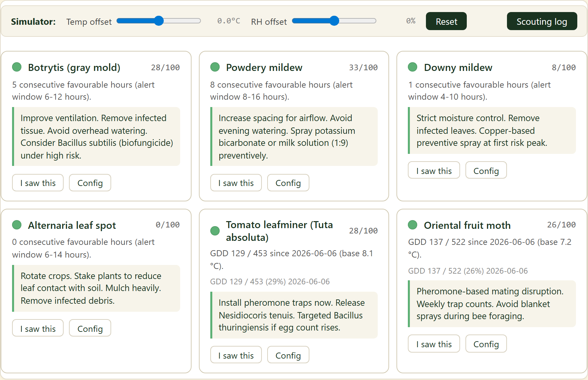This screenshot has height=380, width=588.
Task: Click the Alternaria leaf spot status dot
Action: pyautogui.click(x=17, y=225)
